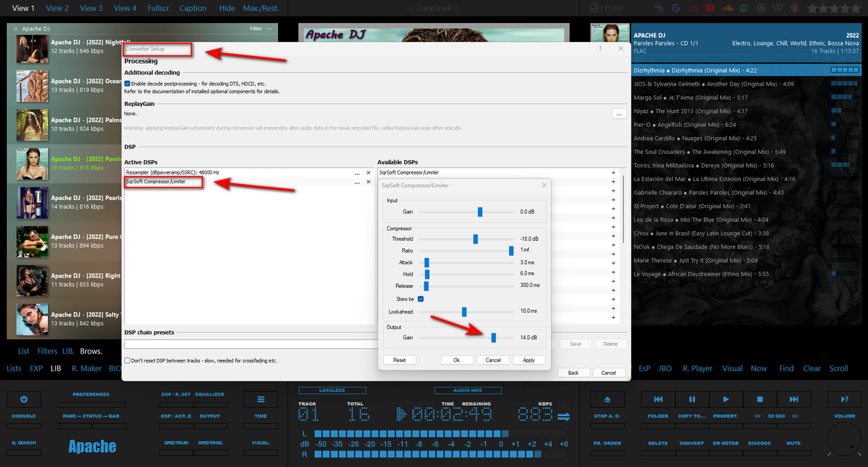Click Cancel in the compressor dialog
868x467 pixels.
coord(493,360)
